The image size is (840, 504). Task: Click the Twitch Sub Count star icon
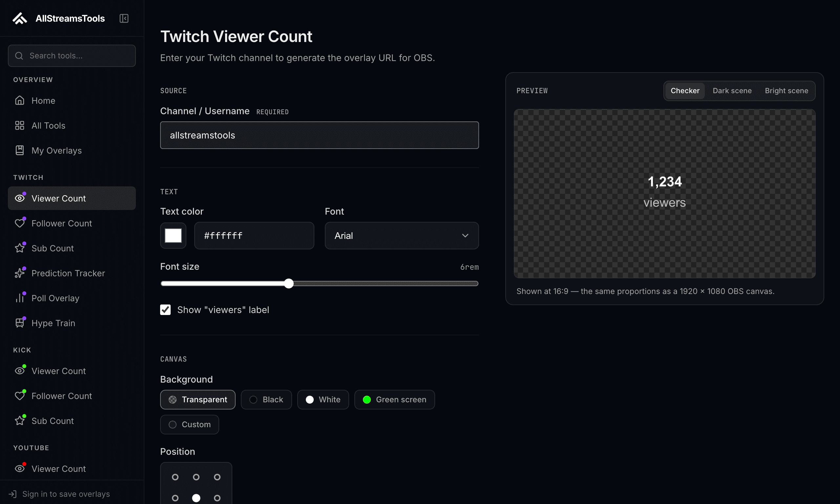(x=20, y=248)
